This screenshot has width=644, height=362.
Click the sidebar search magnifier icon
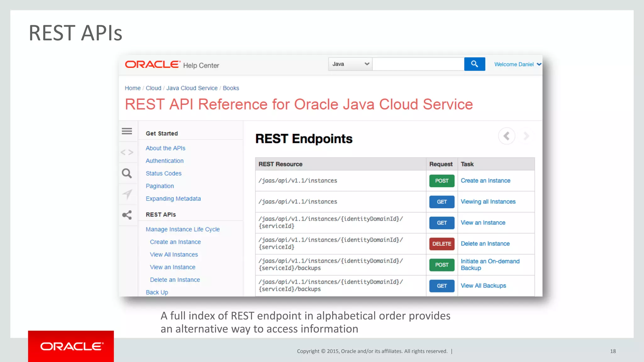click(x=127, y=173)
